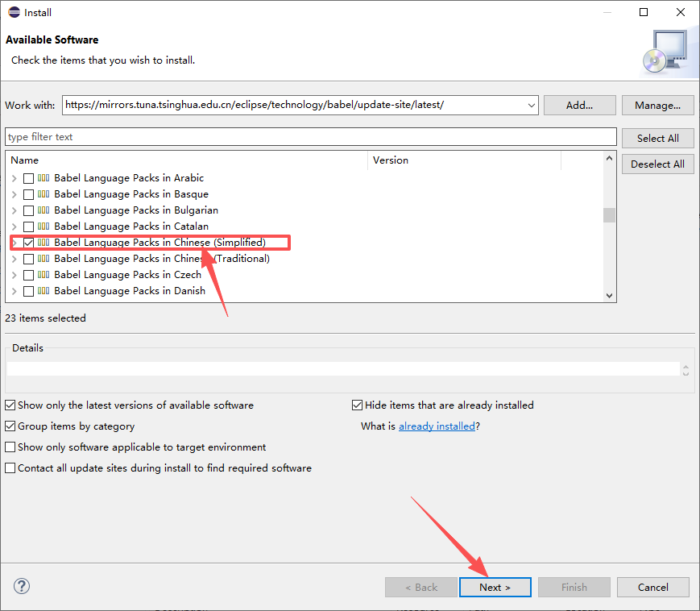Screen dimensions: 700x611
Task: Open the already installed link
Action: click(437, 426)
